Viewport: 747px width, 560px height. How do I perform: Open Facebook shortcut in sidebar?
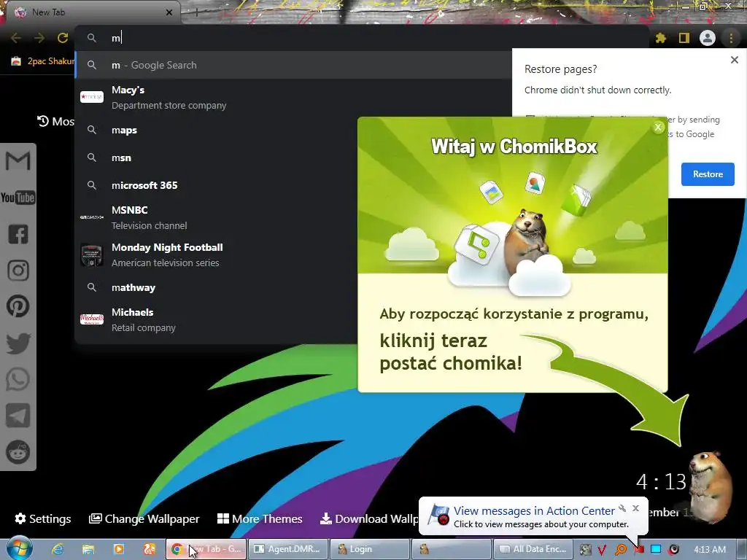(18, 234)
